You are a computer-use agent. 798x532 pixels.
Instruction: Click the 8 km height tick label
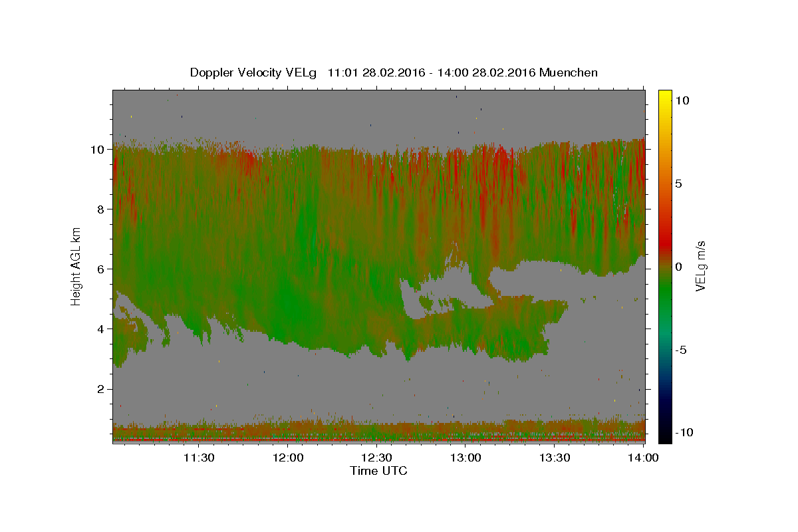101,209
